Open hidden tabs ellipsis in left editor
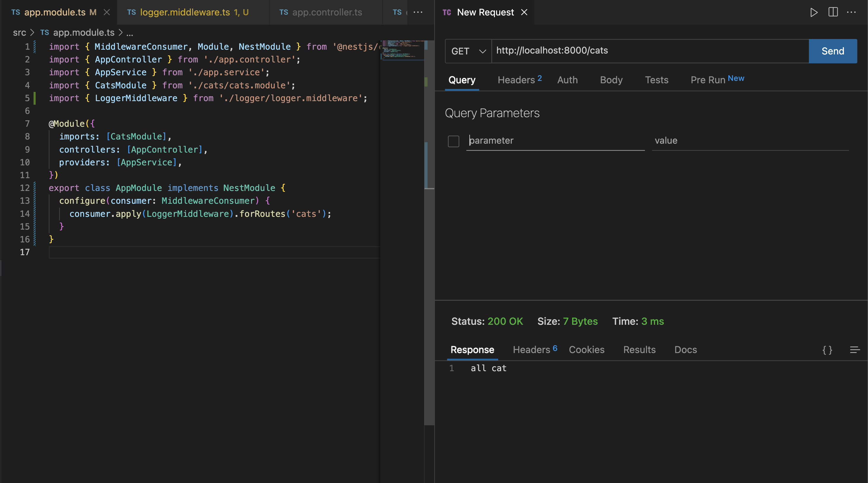Viewport: 868px width, 483px height. tap(418, 12)
